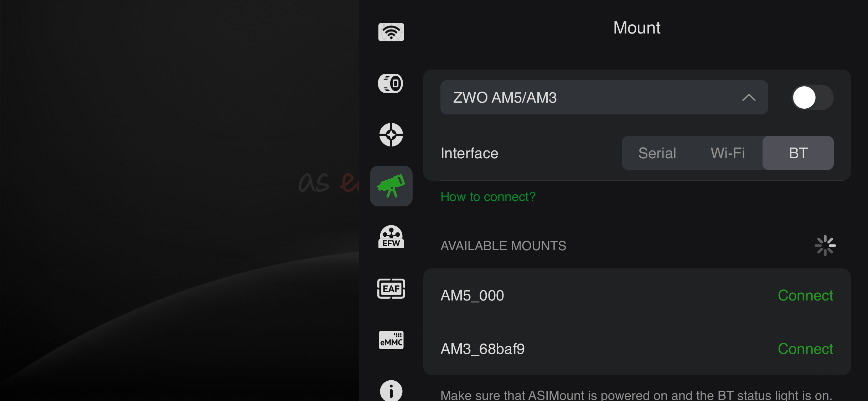Connect to the AM5_000 mount
Image resolution: width=868 pixels, height=401 pixels.
pos(805,295)
